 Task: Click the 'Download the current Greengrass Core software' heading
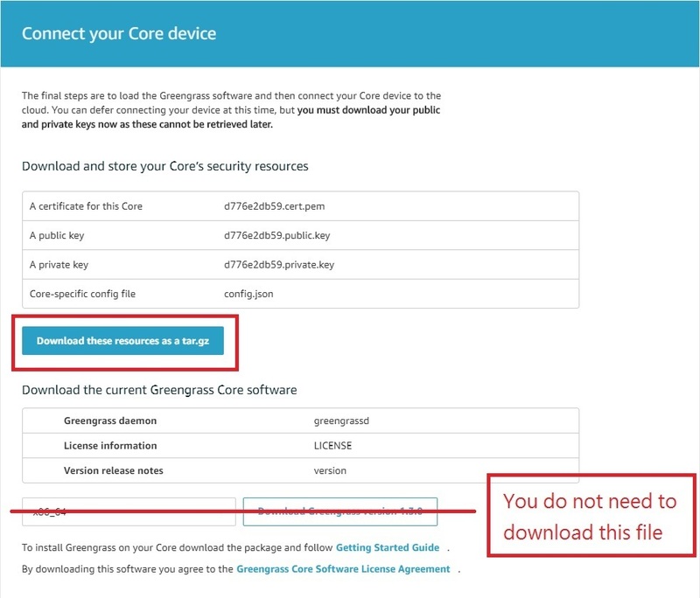click(159, 390)
